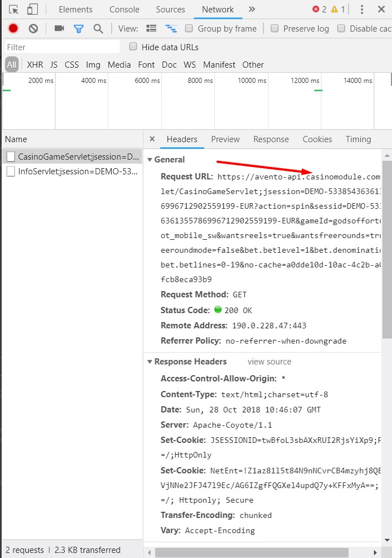Collapse the General section
Screen dimensions: 392x558
tap(150, 160)
